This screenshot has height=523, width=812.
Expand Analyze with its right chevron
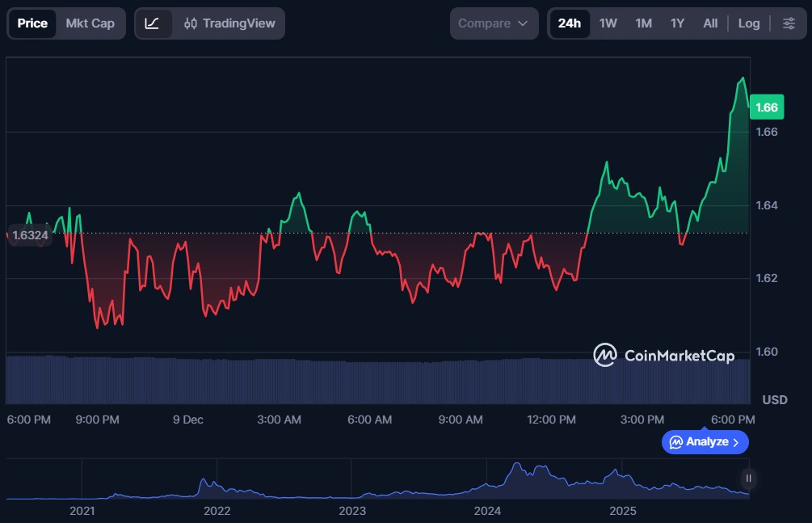point(735,442)
